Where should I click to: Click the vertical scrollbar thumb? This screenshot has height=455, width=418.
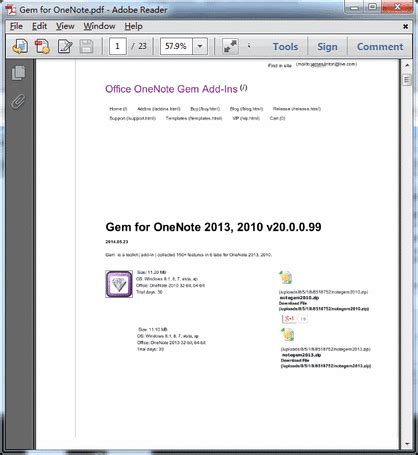pos(407,80)
